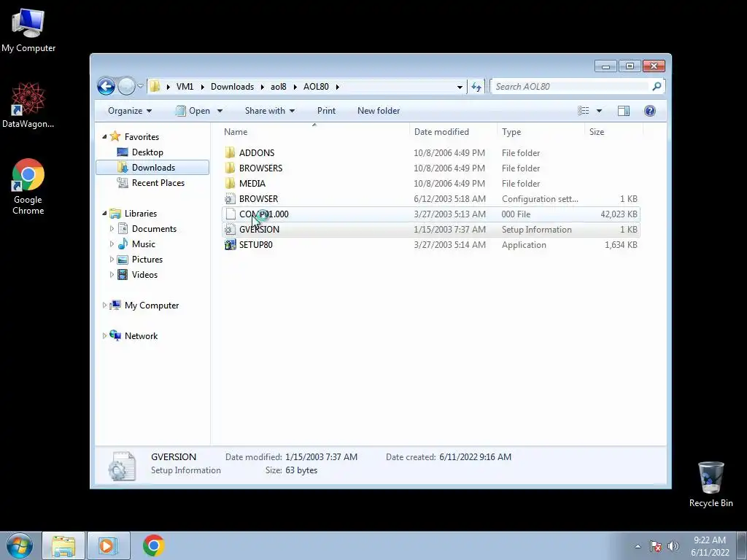Click the search magnifier icon
This screenshot has height=560, width=747.
(657, 86)
